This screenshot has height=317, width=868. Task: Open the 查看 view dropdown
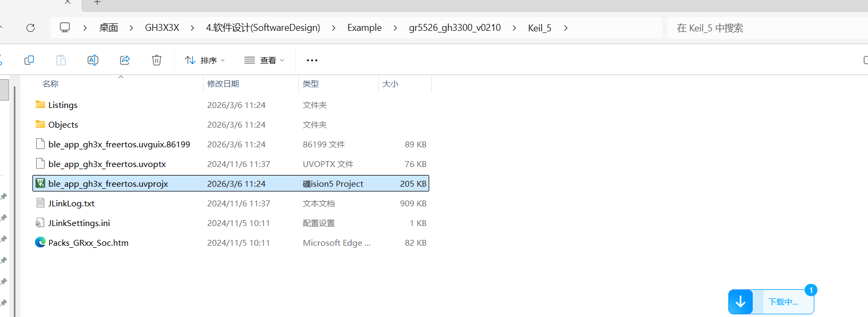(x=264, y=60)
